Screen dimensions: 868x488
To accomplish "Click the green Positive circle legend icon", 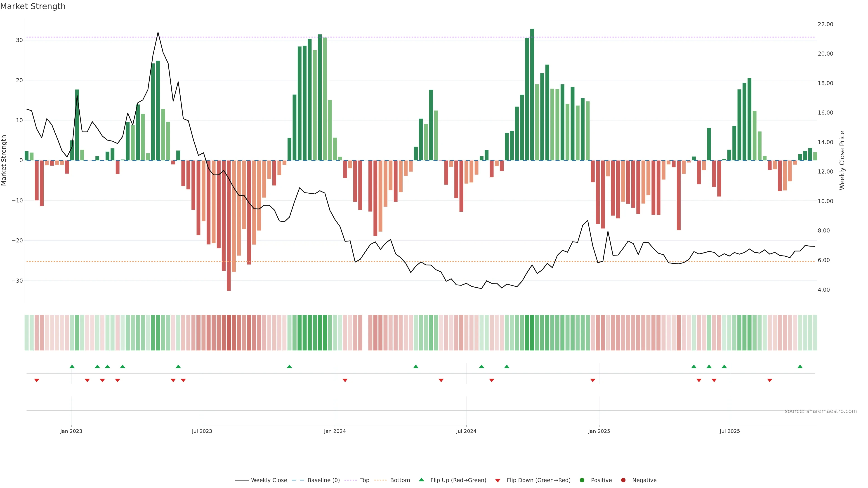I will click(x=582, y=480).
